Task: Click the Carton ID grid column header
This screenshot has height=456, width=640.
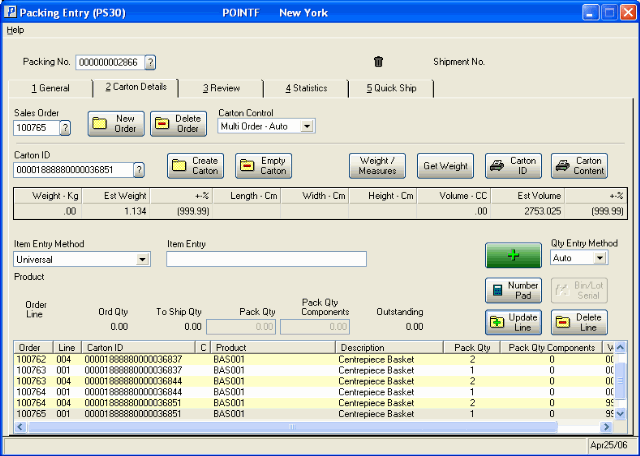Action: (x=139, y=348)
